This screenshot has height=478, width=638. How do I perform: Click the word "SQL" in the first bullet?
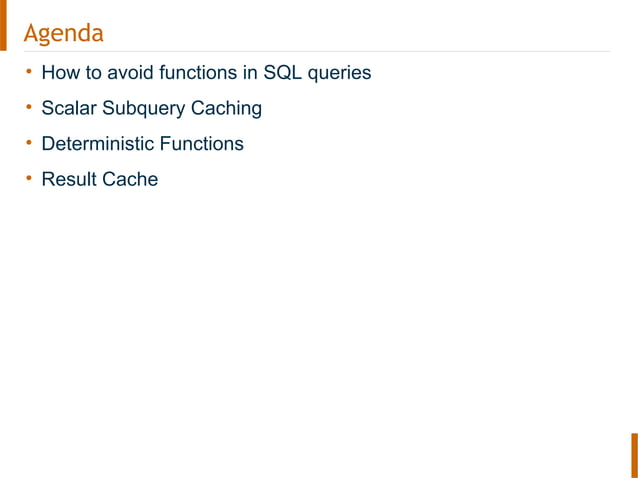click(283, 73)
